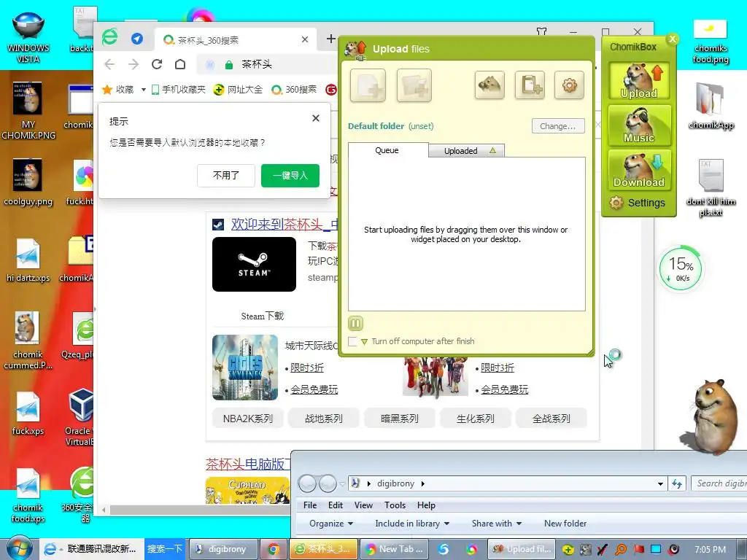Open the 收藏 favorites bookmark
This screenshot has width=747, height=560.
(118, 90)
